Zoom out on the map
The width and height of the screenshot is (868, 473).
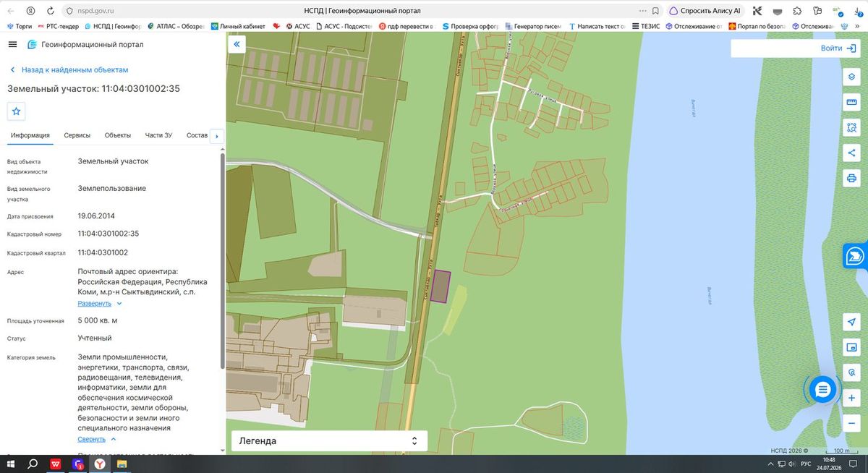pyautogui.click(x=851, y=423)
